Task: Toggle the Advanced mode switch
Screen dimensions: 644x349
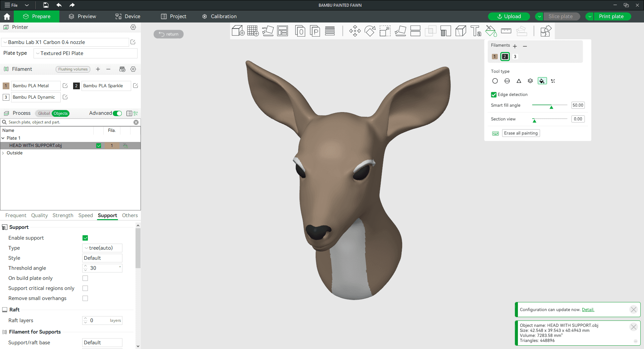Action: coord(117,113)
